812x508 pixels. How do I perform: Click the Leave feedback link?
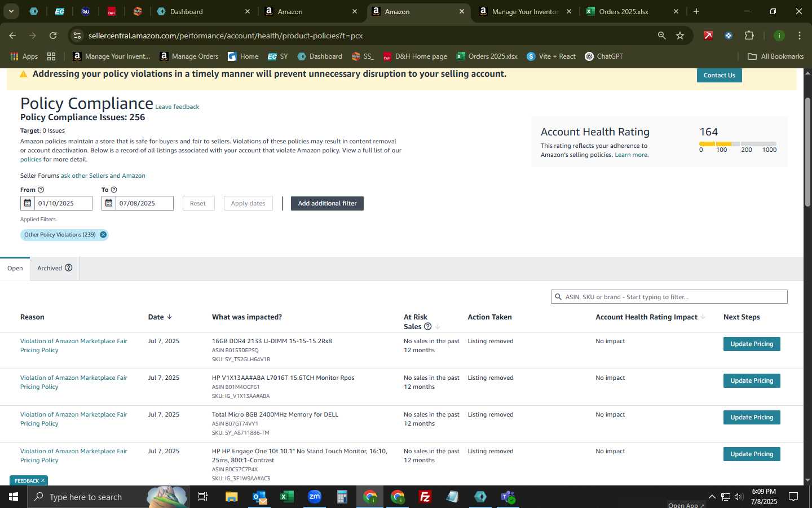177,107
